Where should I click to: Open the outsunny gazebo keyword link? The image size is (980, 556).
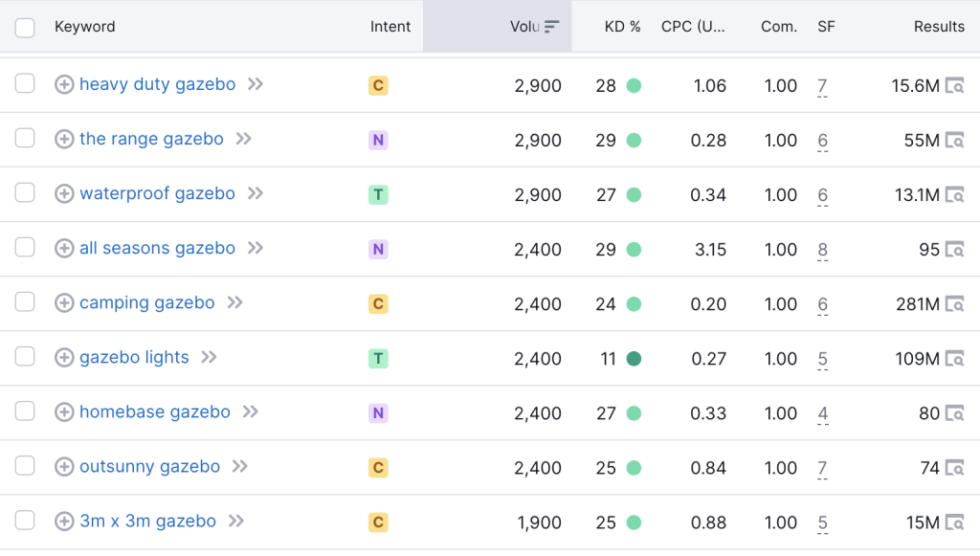[150, 467]
